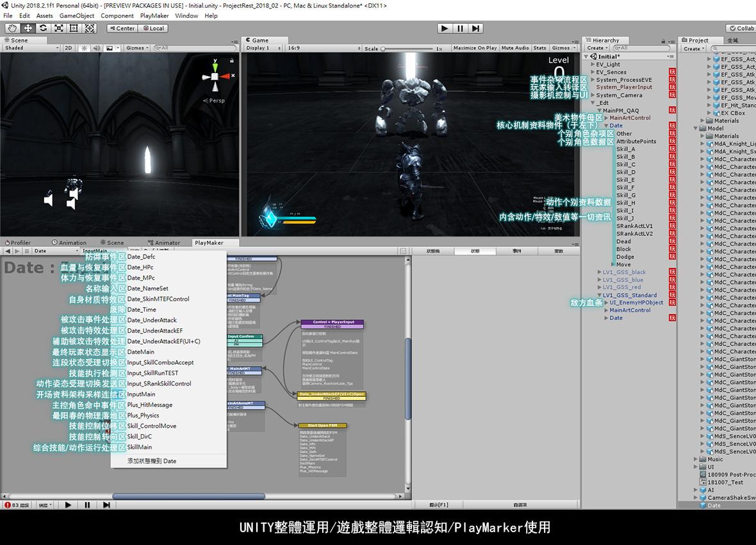The height and width of the screenshot is (545, 756).
Task: Click the Center pivot button
Action: [122, 28]
